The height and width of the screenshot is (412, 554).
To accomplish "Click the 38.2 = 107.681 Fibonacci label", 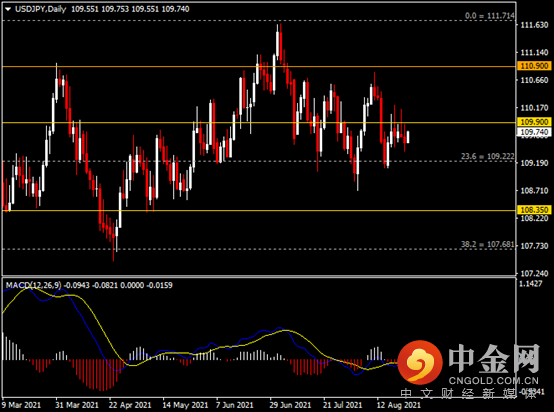I will pos(488,244).
